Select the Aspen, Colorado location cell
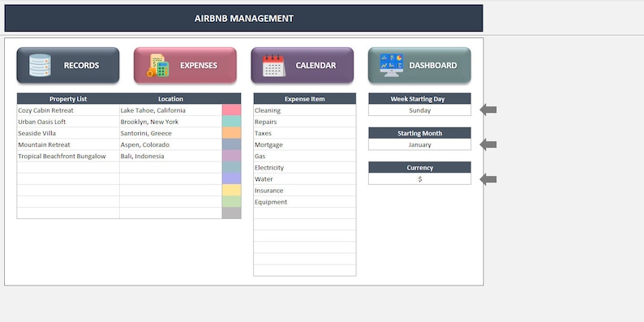The image size is (644, 322). (x=171, y=144)
